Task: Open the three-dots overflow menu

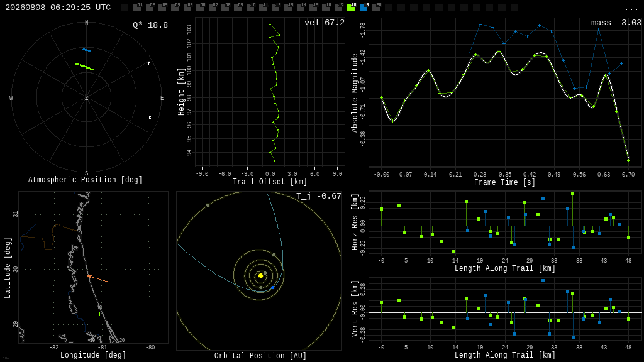Action: pyautogui.click(x=631, y=8)
